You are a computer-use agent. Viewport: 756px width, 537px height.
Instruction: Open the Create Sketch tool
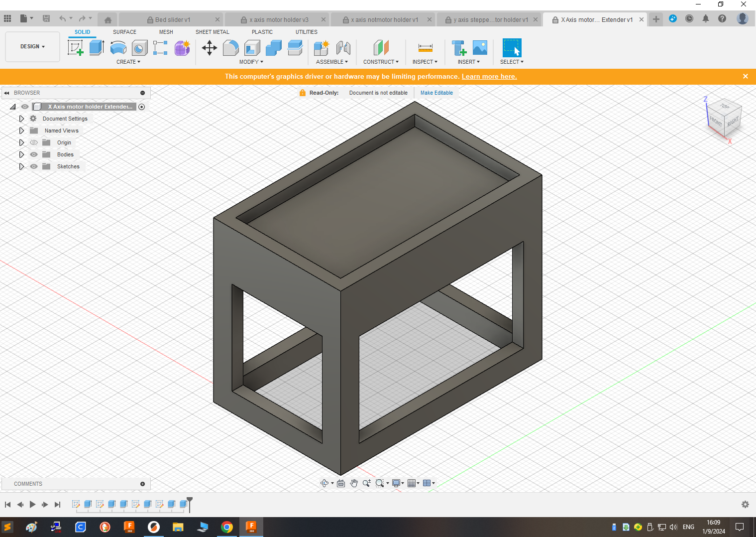tap(76, 47)
